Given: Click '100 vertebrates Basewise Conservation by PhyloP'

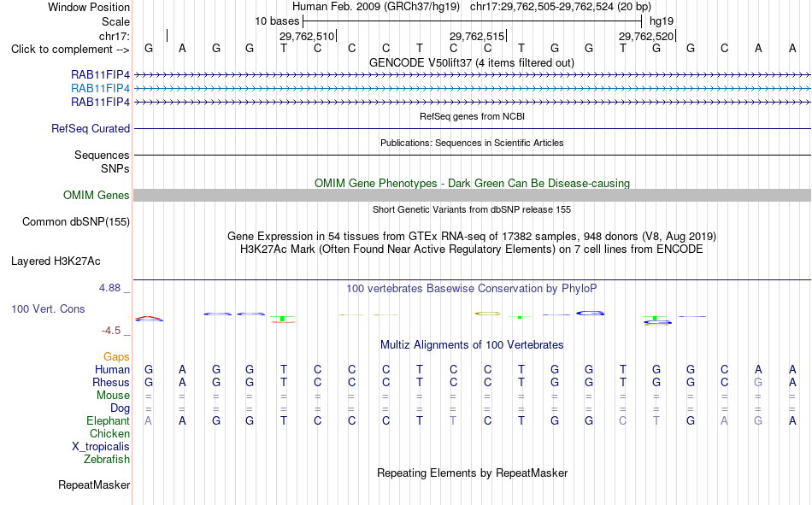Looking at the screenshot, I should tap(472, 289).
